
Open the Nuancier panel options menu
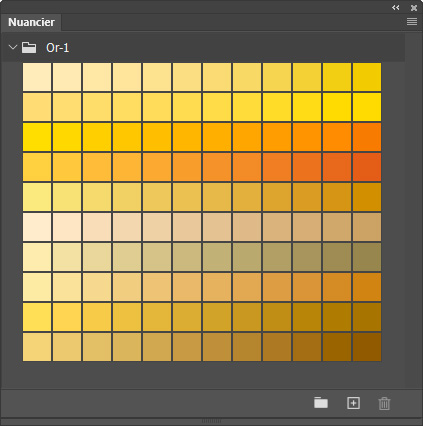pos(412,22)
